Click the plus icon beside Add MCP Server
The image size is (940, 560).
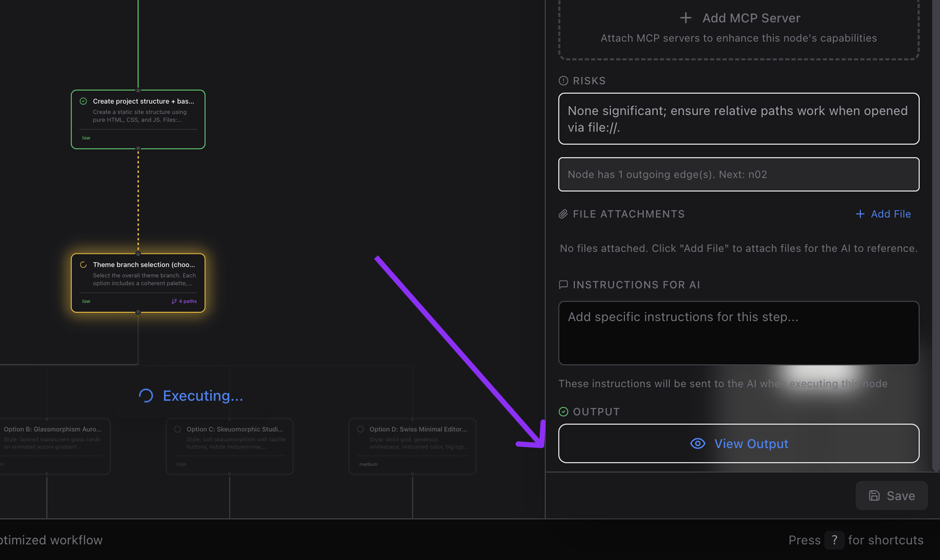coord(686,18)
